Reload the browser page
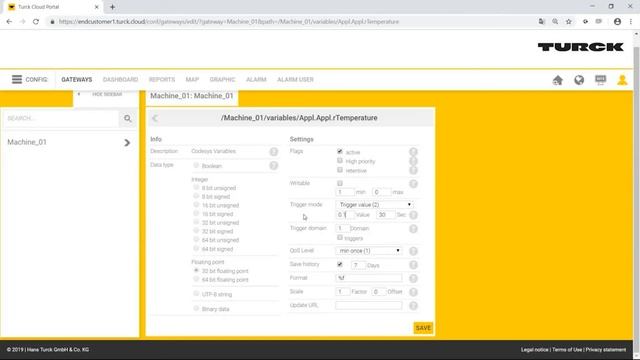 point(36,22)
